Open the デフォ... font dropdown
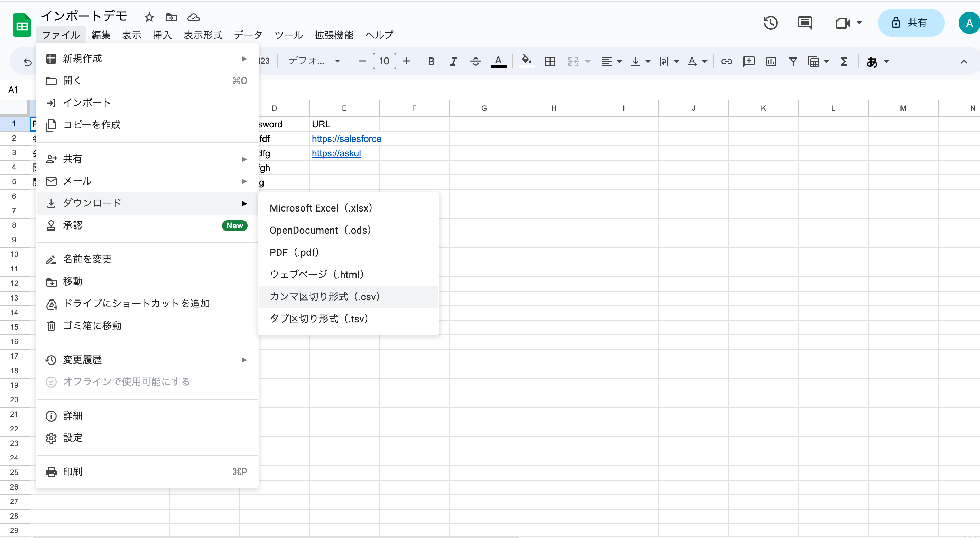 (314, 61)
